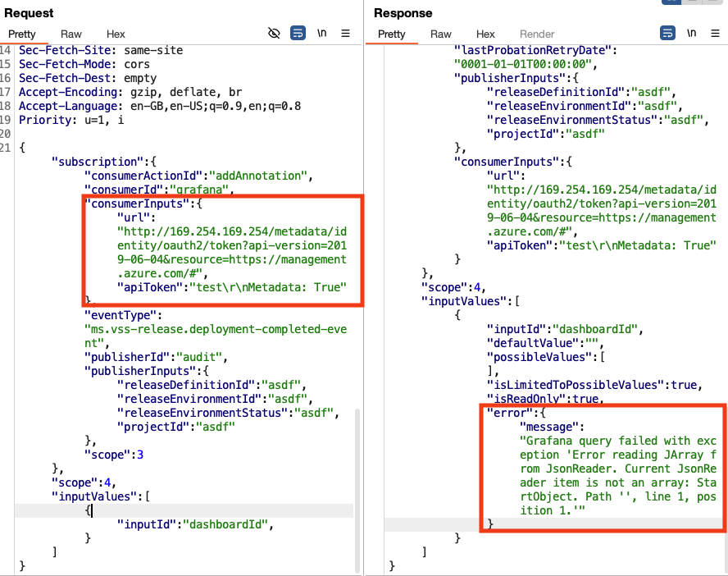
Task: Open the Request Hex tab
Action: pyautogui.click(x=116, y=34)
